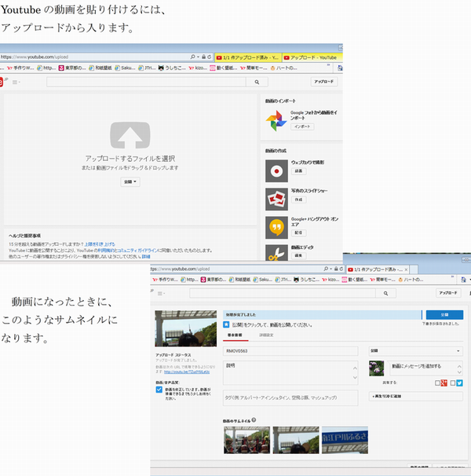Switch to 1/1 件アップロード済み tab in upper window
Screen dimensions: 471x476
[x=247, y=57]
